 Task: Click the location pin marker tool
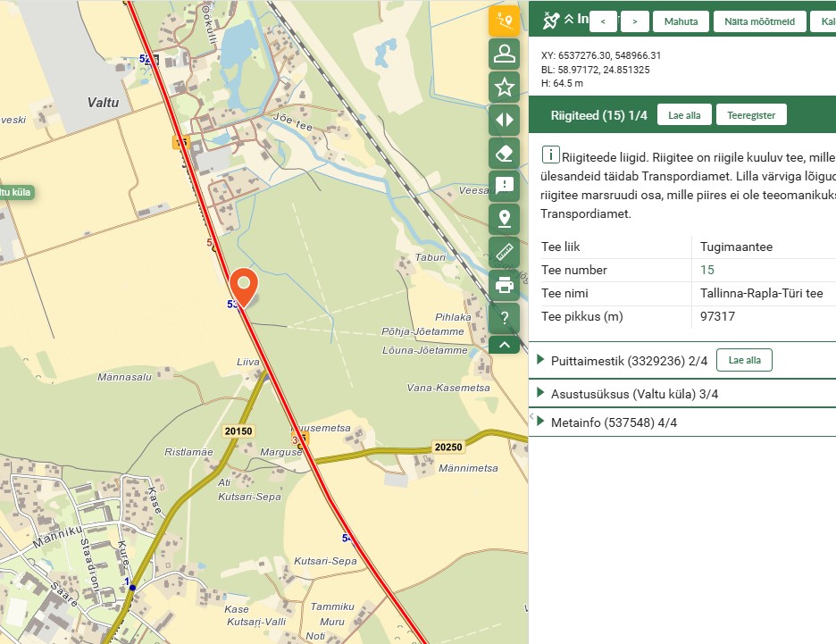[x=504, y=219]
